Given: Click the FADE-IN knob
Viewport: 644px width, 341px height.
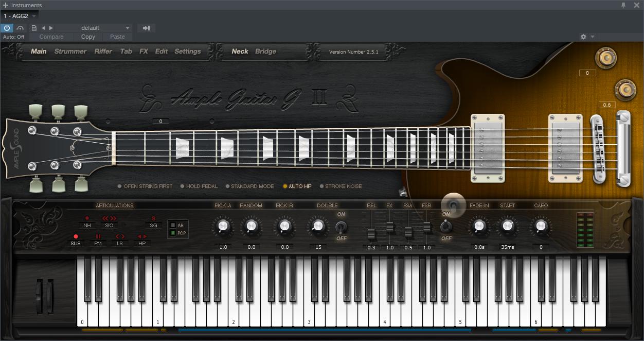Looking at the screenshot, I should 479,226.
